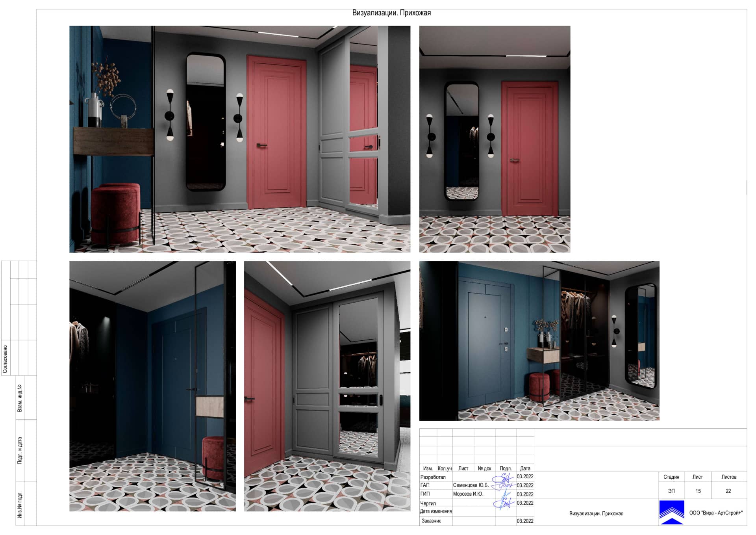Screen dimensions: 756x535
Task: Select date 03.2022 in the ГИП row
Action: [525, 494]
